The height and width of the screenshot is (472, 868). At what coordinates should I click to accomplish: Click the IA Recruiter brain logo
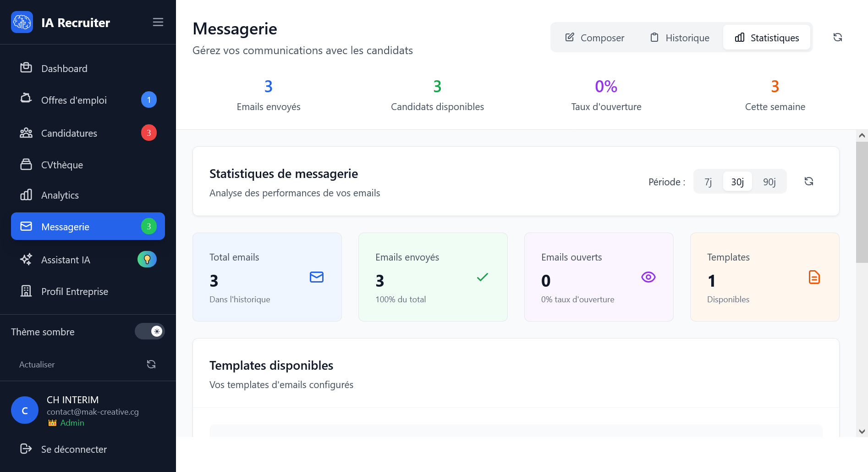[x=22, y=22]
